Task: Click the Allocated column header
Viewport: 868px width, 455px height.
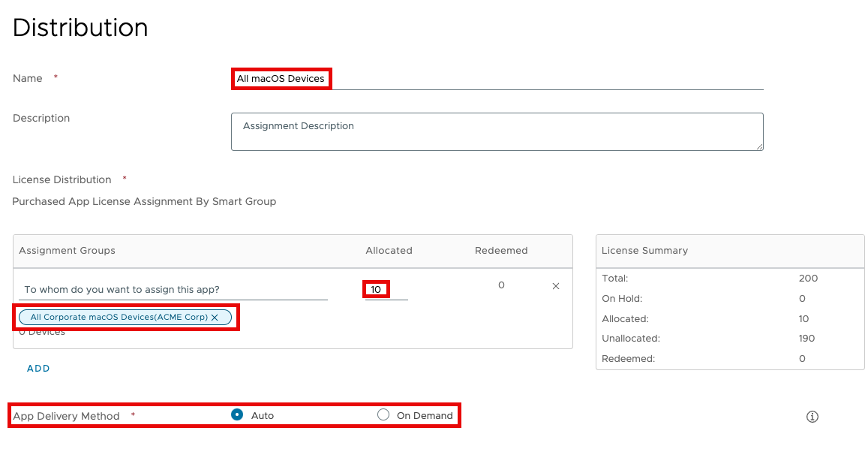Action: point(389,251)
